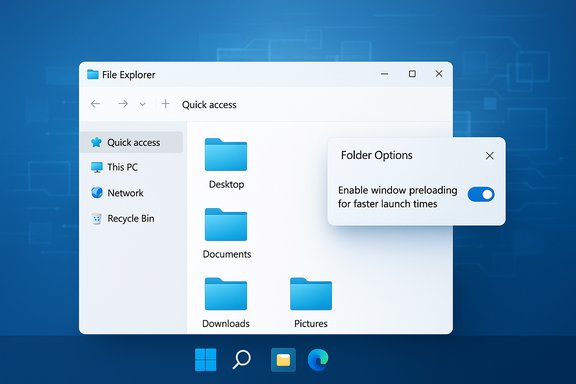Maximize the File Explorer window
This screenshot has width=576, height=384.
(412, 74)
